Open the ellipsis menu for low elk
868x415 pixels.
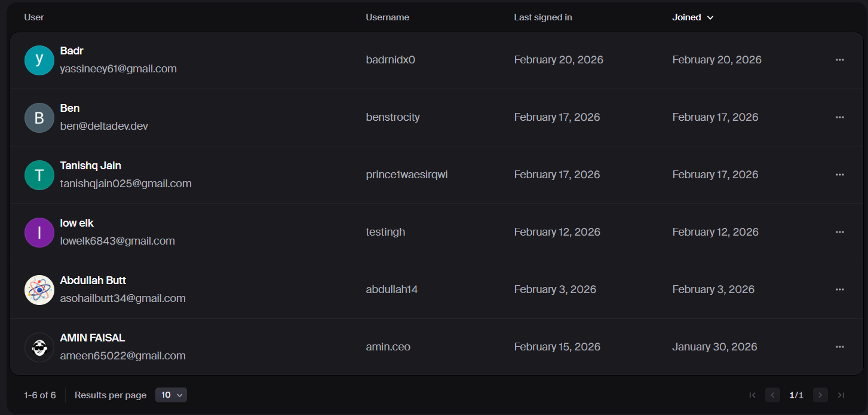839,232
